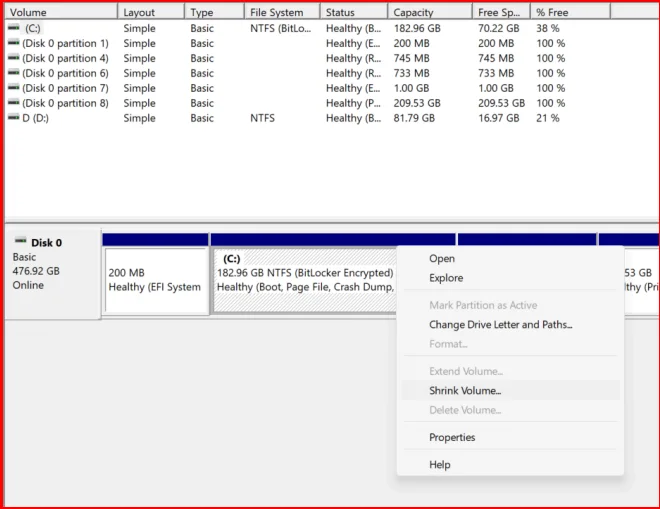The height and width of the screenshot is (509, 660).
Task: Click drive icon for Disk 0 partition 8
Action: click(13, 103)
